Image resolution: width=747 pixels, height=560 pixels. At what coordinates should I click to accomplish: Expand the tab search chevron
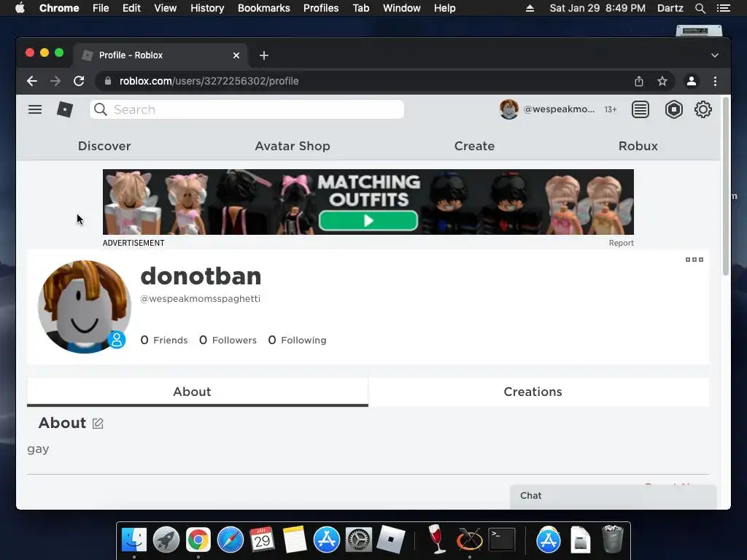click(x=715, y=55)
